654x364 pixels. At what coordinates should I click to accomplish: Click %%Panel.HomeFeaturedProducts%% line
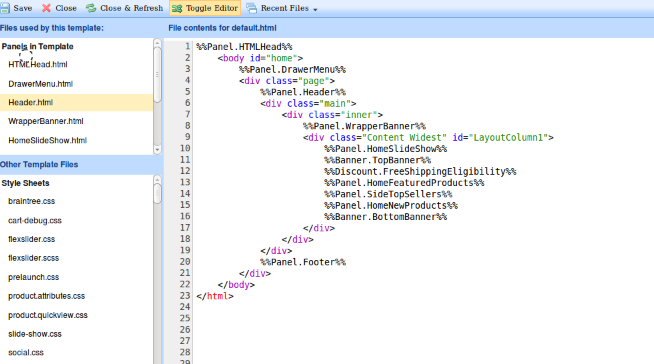(x=405, y=183)
